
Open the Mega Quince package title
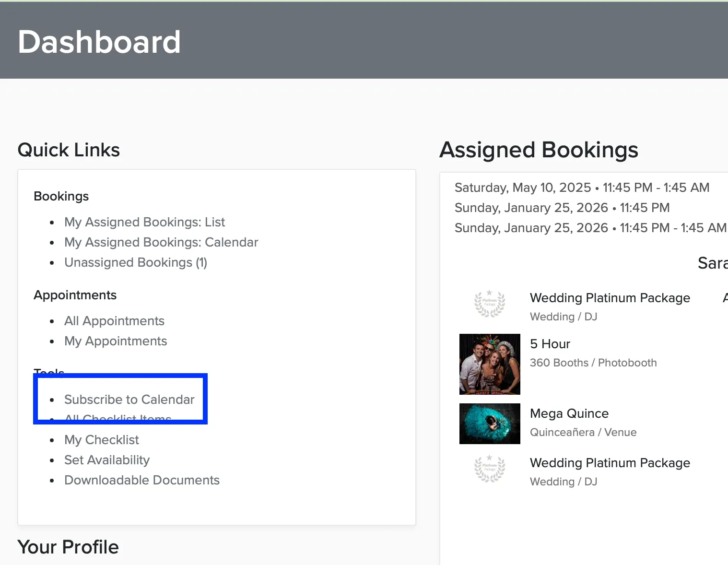point(569,413)
